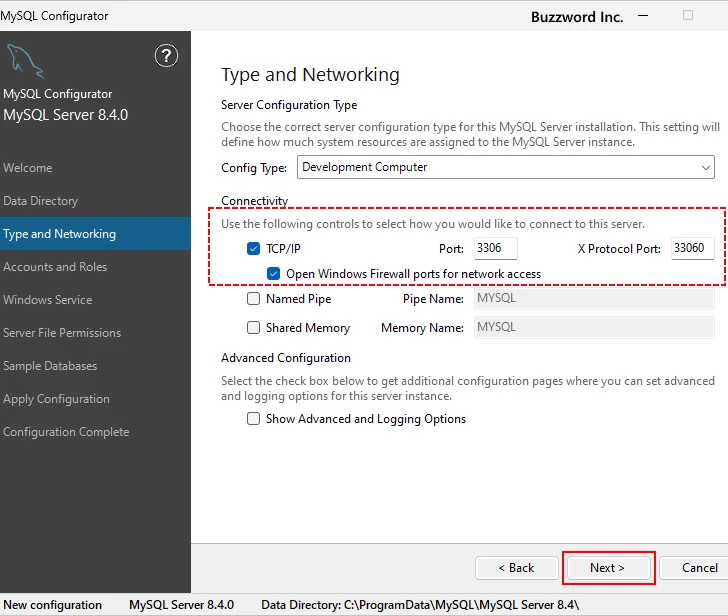Viewport: 728px width, 616px height.
Task: Click the MySQL Configurator window title
Action: pyautogui.click(x=54, y=16)
